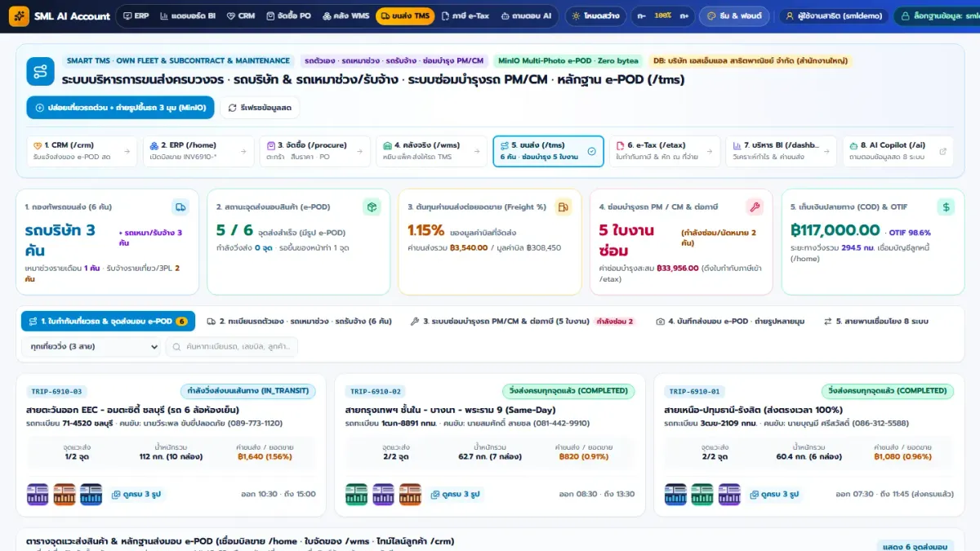Click the รีเฟรชข้อมูลสด refresh button
This screenshot has width=980, height=551.
point(260,108)
